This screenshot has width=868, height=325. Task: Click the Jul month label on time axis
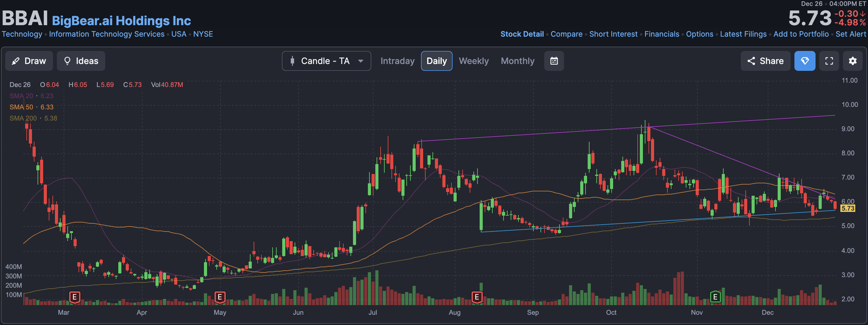pos(373,312)
